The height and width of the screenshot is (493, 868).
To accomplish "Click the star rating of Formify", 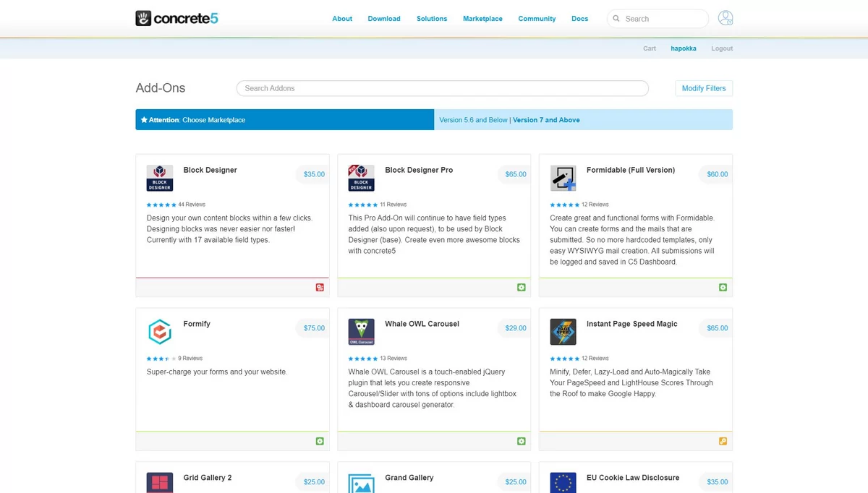I will (x=161, y=359).
